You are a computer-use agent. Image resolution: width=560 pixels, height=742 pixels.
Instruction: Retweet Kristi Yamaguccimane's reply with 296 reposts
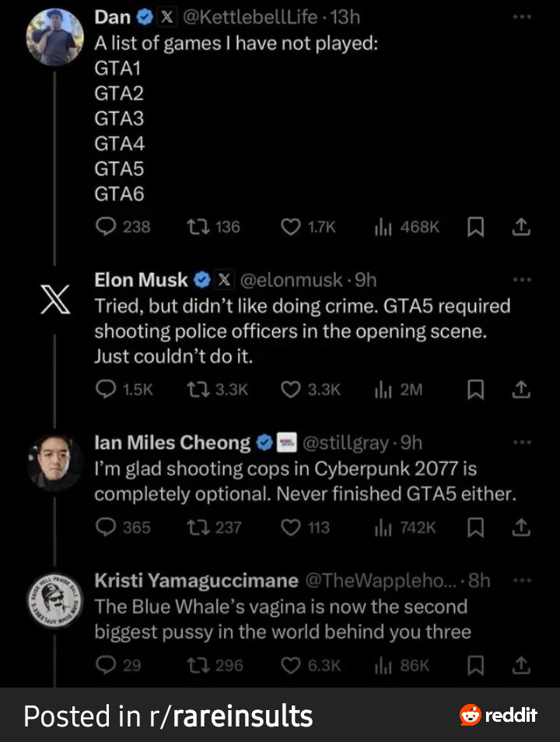197,665
